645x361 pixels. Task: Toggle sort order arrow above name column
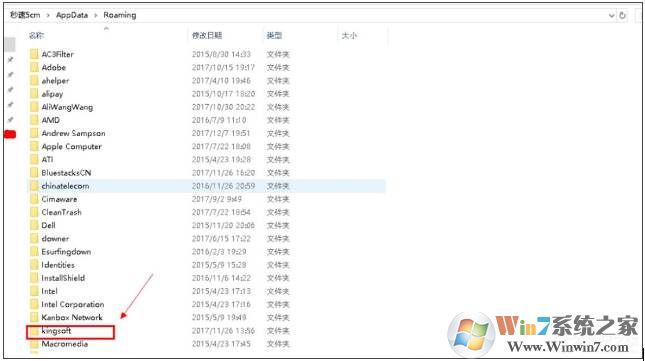tap(106, 28)
